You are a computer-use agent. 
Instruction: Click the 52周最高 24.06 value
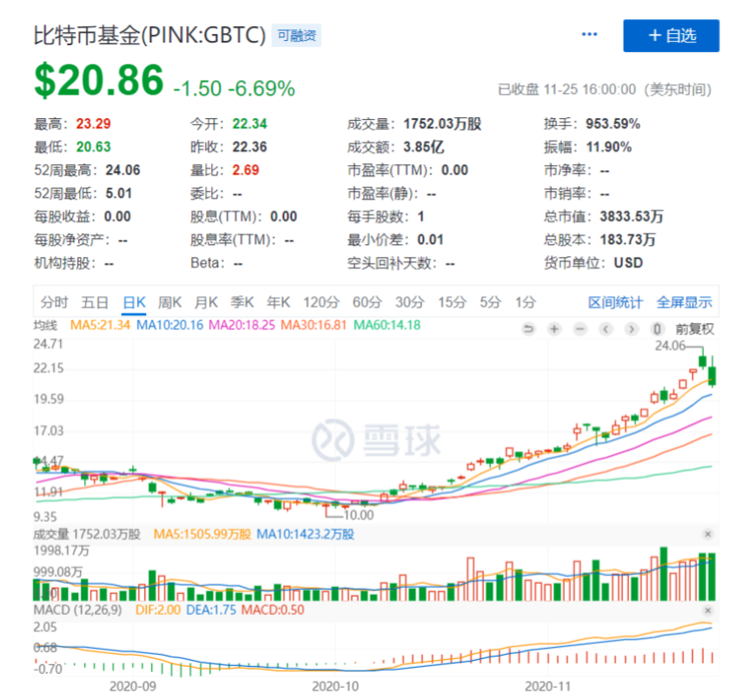click(x=122, y=170)
